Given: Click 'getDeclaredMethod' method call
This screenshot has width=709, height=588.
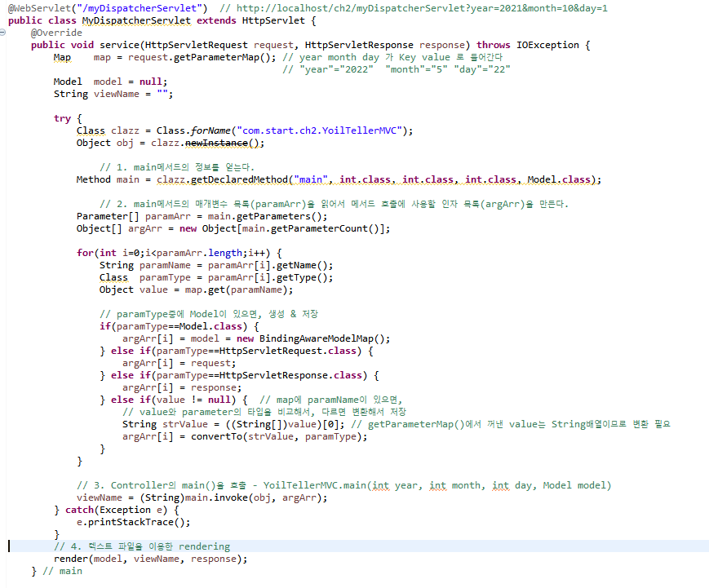Looking at the screenshot, I should [x=239, y=179].
